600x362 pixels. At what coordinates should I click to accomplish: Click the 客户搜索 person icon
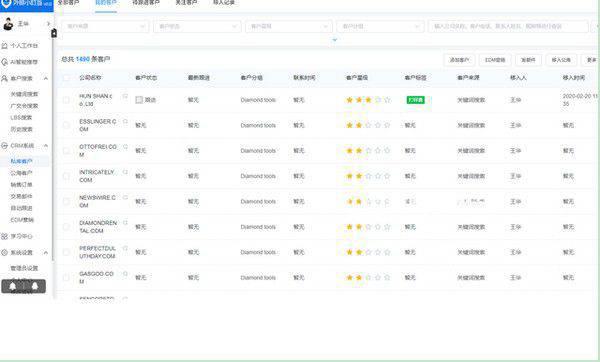(x=5, y=78)
